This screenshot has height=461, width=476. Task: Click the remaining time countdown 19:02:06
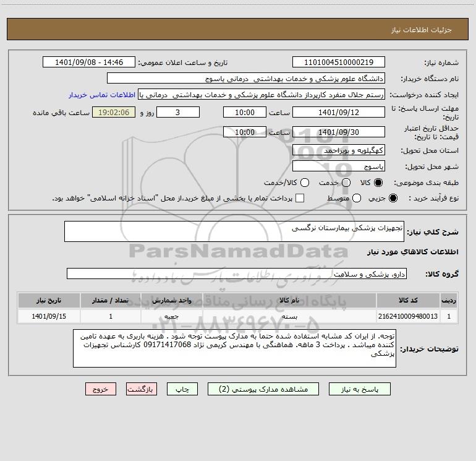(x=114, y=112)
